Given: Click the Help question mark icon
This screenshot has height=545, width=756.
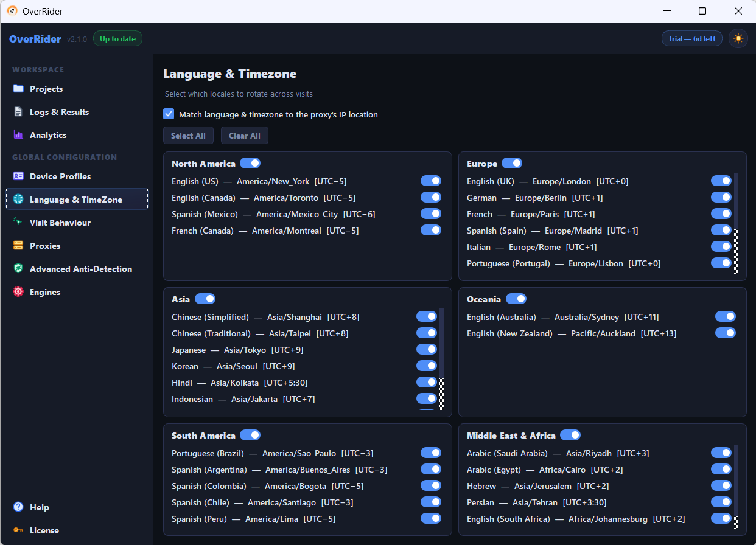Looking at the screenshot, I should (18, 507).
